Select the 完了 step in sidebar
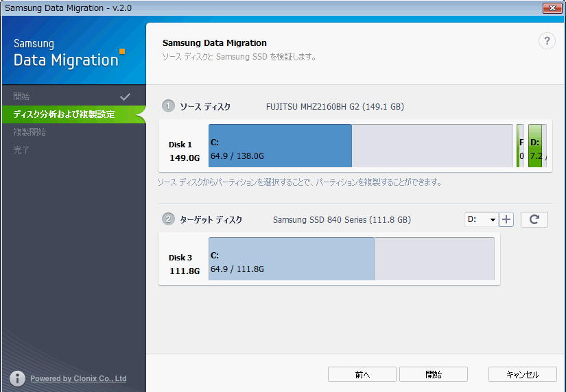Viewport: 566px width, 392px height. pyautogui.click(x=22, y=150)
